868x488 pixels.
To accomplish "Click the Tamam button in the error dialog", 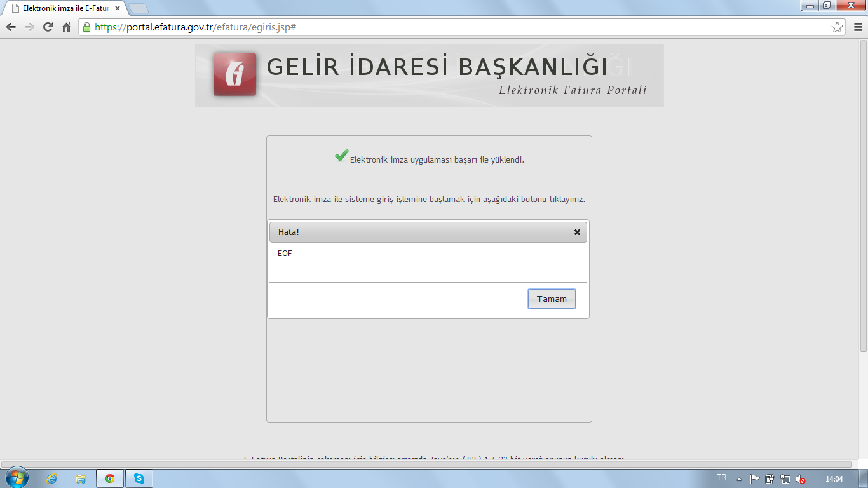I will tap(552, 299).
